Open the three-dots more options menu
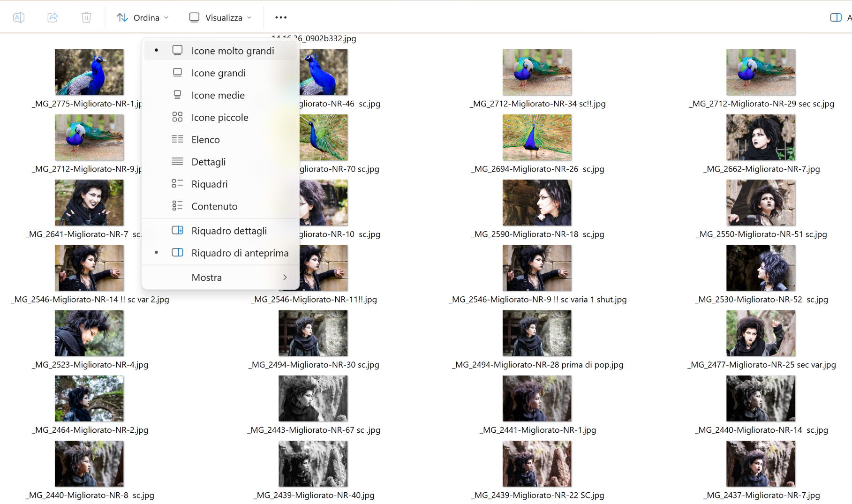Image resolution: width=852 pixels, height=504 pixels. [281, 17]
